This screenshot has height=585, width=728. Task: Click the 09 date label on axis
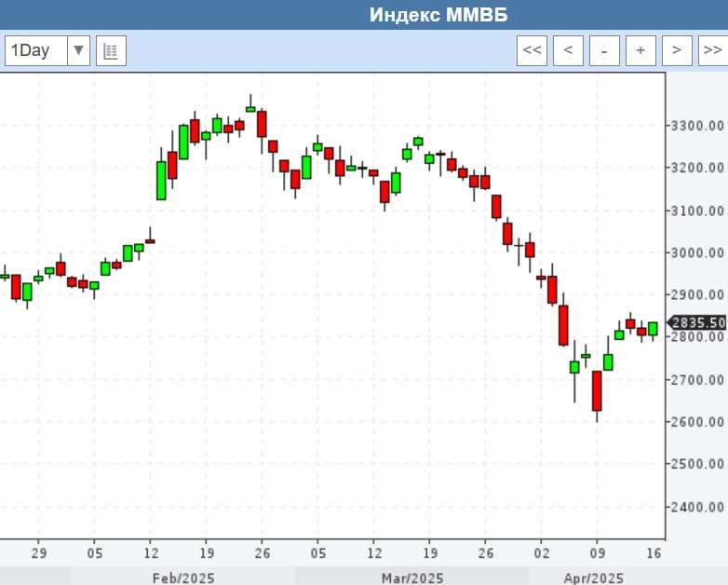(598, 553)
